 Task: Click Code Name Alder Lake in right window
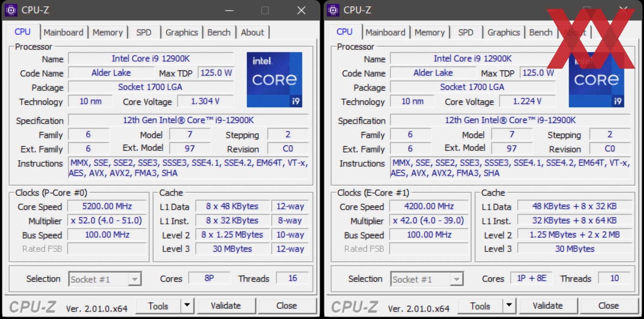tap(433, 73)
